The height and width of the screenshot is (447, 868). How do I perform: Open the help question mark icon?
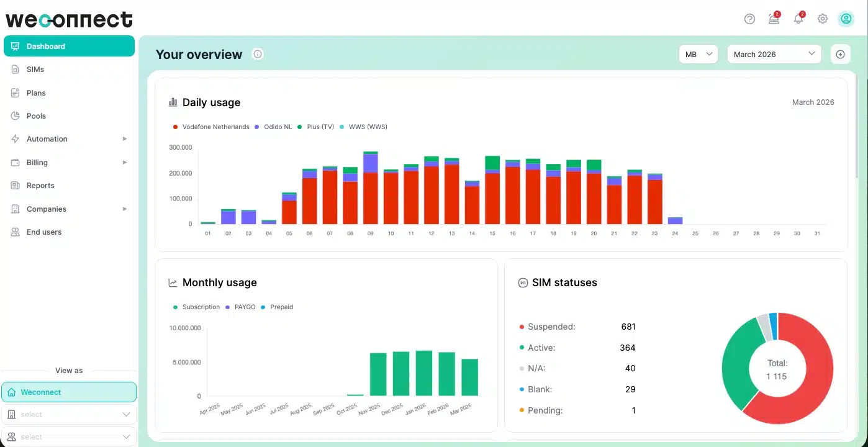[x=749, y=19]
